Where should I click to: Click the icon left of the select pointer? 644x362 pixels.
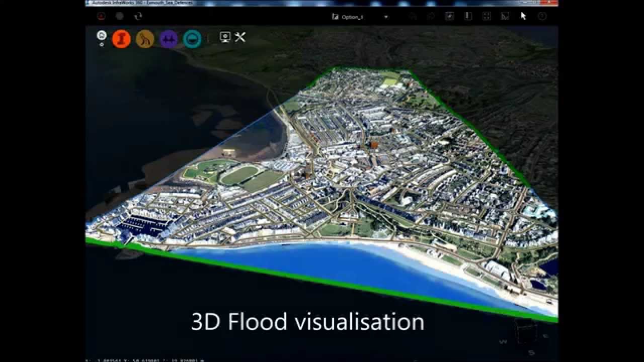click(505, 17)
